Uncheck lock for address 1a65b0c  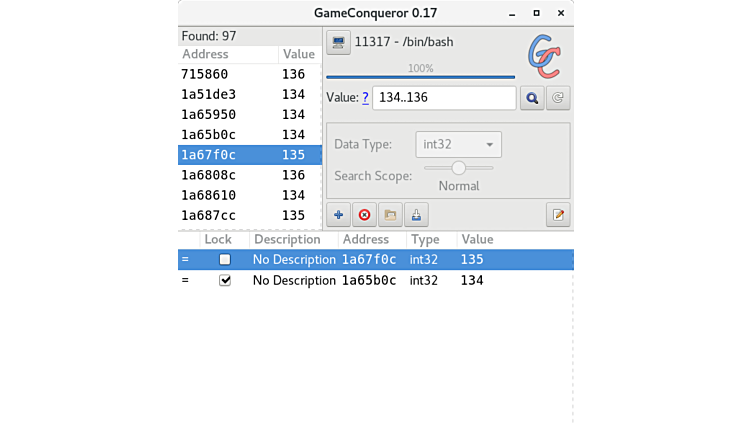click(225, 281)
